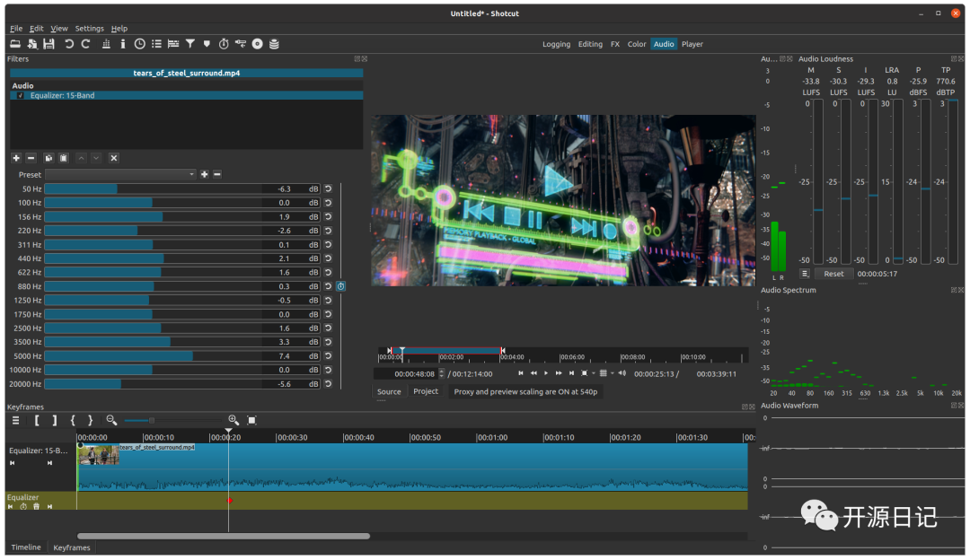Screen dimensions: 970x560
Task: Save a preset with the plus icon
Action: tap(204, 174)
